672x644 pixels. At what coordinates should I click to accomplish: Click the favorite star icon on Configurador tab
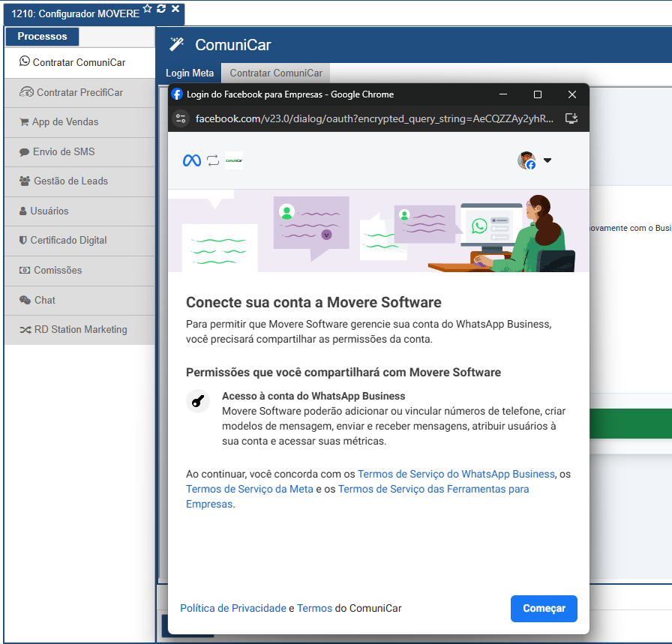148,8
